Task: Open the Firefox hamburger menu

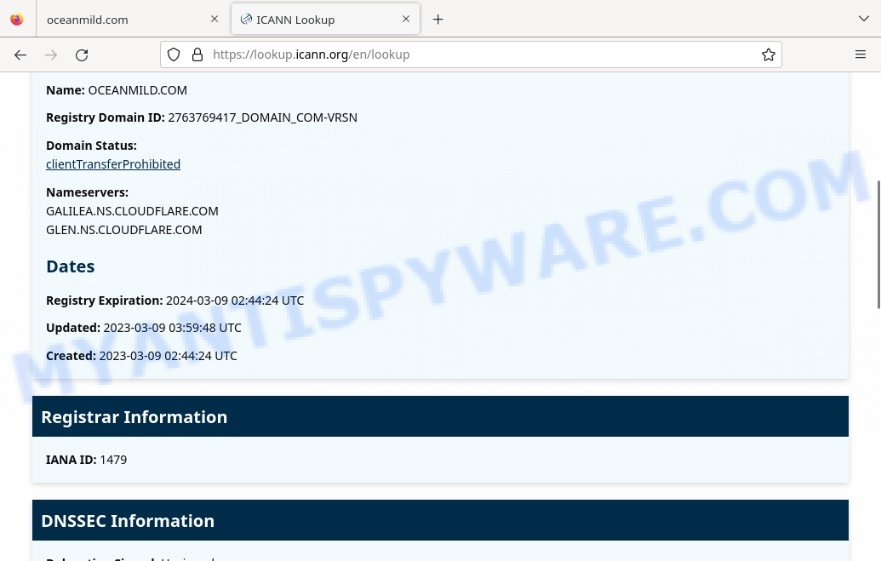Action: (x=860, y=55)
